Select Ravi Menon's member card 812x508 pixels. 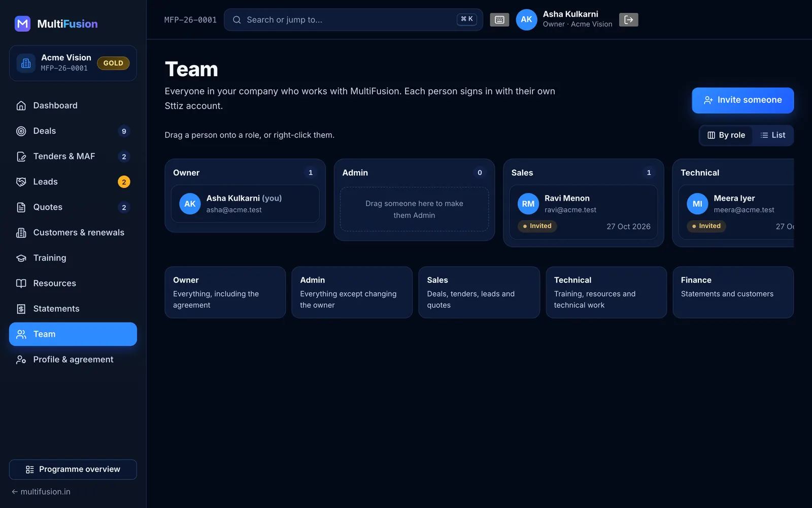click(584, 212)
